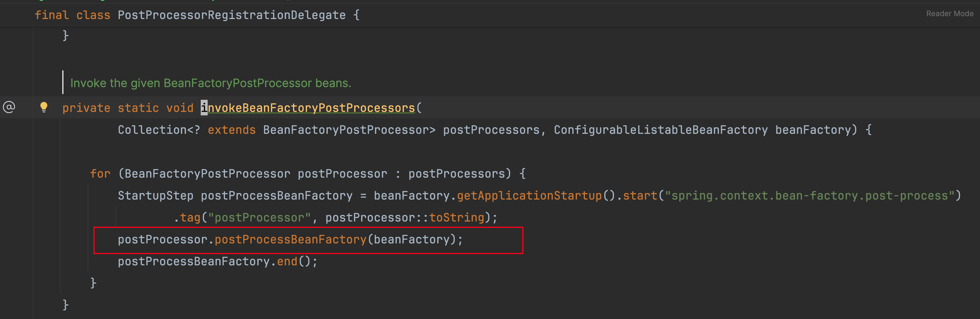Click the for keyword of the loop
This screenshot has height=319, width=980.
[x=100, y=174]
